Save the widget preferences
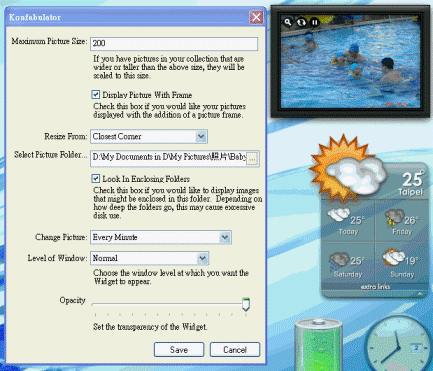433x371 pixels. 179,350
